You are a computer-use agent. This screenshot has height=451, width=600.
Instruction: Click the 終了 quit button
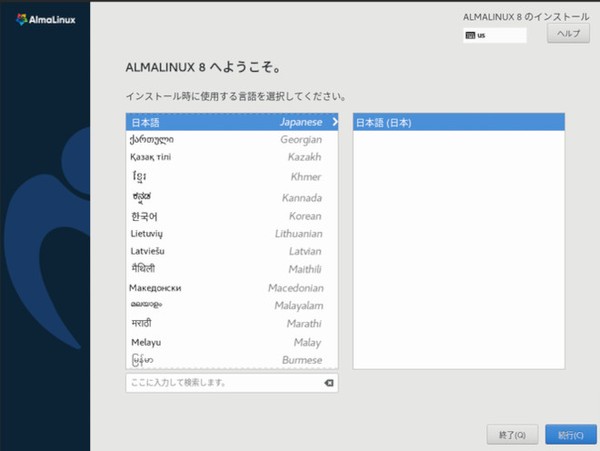(x=512, y=435)
